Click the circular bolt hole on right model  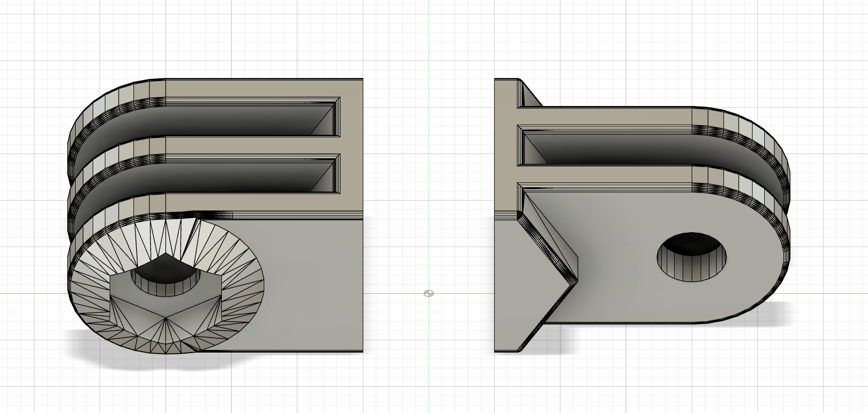pyautogui.click(x=692, y=257)
